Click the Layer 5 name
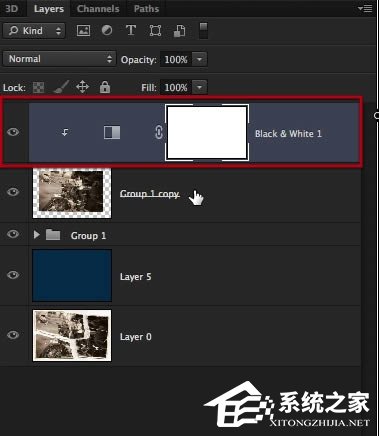 coord(135,277)
